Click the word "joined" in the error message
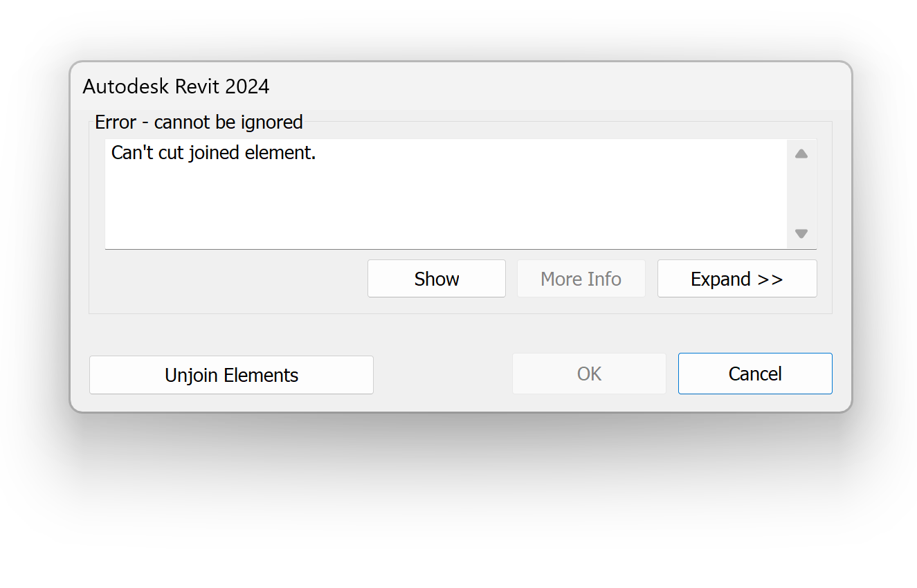Image resolution: width=917 pixels, height=588 pixels. pos(215,153)
